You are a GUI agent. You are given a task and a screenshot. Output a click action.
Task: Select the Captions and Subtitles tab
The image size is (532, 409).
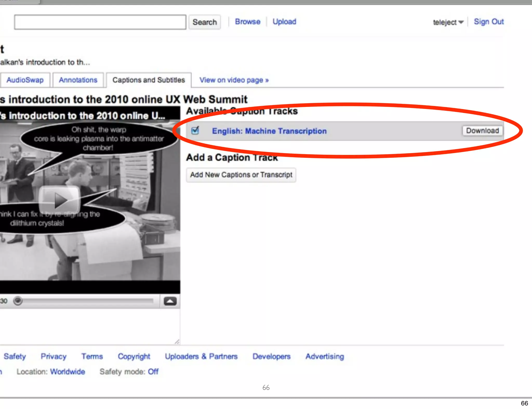pyautogui.click(x=149, y=80)
